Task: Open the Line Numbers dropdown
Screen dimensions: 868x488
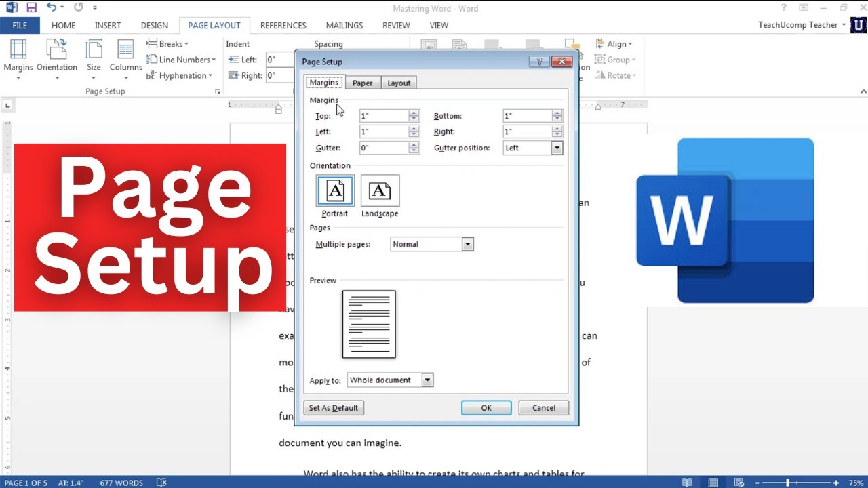Action: click(x=181, y=60)
